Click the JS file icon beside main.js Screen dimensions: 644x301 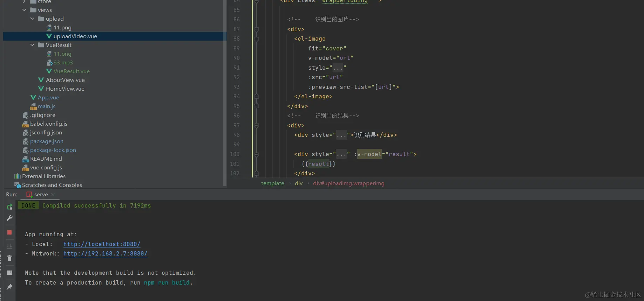pos(33,106)
